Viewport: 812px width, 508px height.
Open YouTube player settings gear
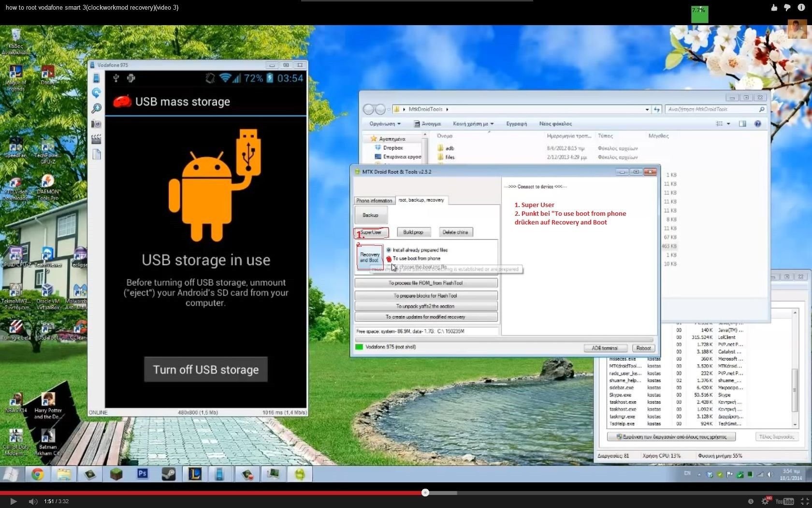[x=765, y=501]
